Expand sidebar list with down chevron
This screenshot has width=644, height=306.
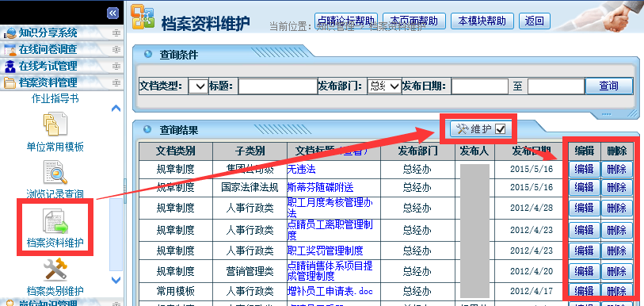pos(116,280)
